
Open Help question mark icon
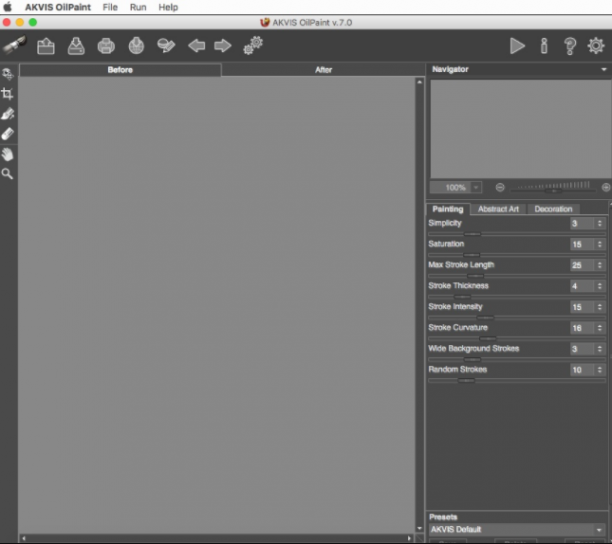(x=570, y=46)
